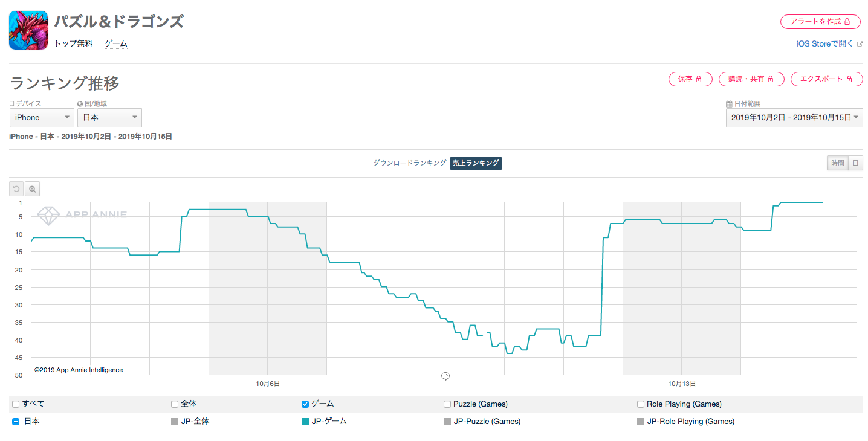Collapse the 日本 row minus icon

(16, 422)
